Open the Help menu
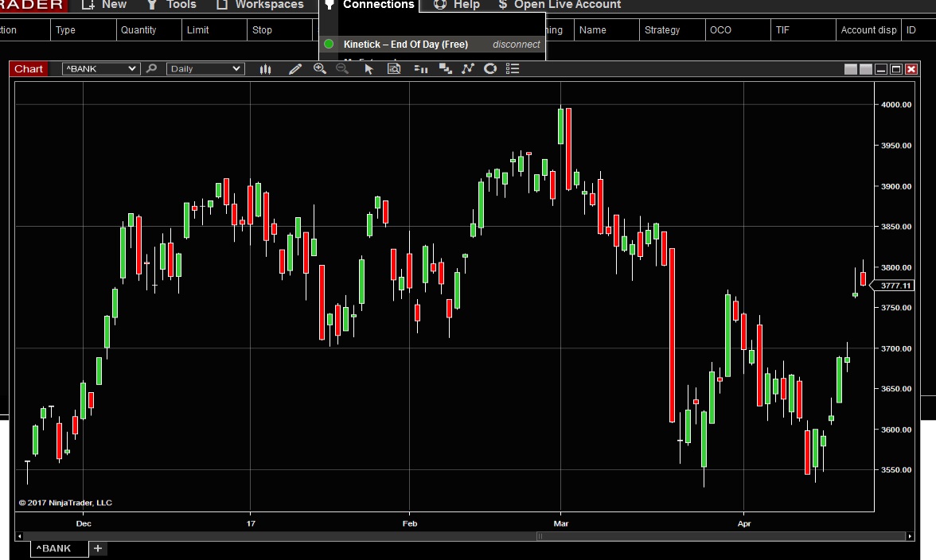The image size is (936, 560). coord(457,5)
